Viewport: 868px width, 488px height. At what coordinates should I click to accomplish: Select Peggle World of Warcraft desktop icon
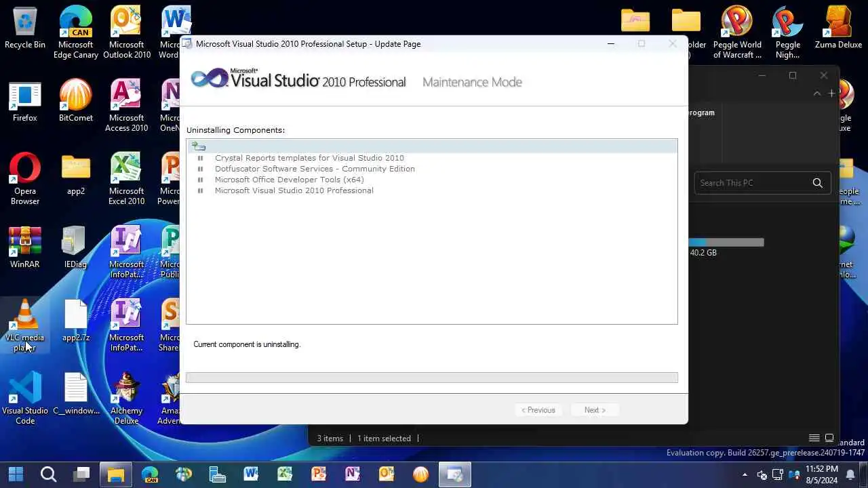click(x=737, y=33)
